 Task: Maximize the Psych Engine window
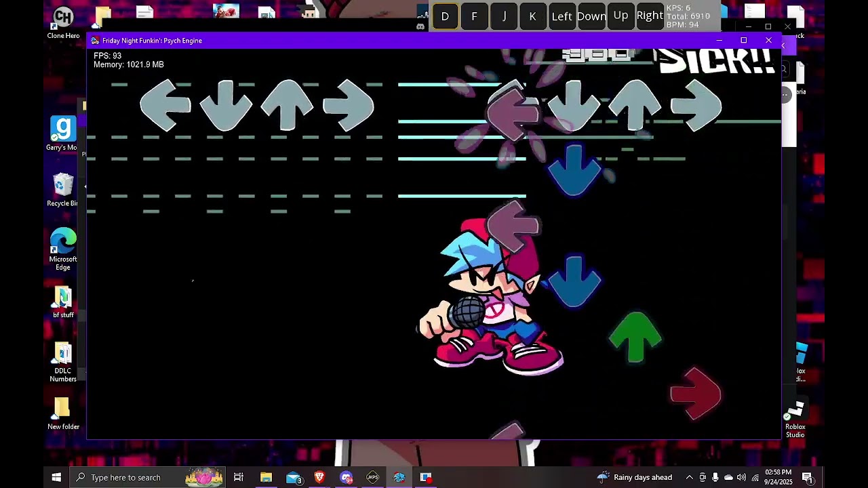[743, 41]
